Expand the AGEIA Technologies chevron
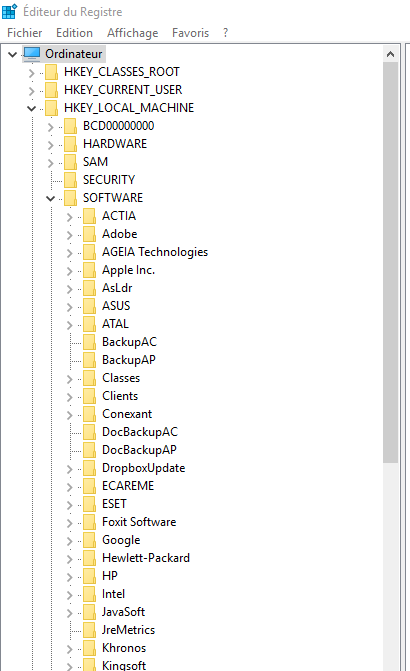The height and width of the screenshot is (671, 410). 69,253
